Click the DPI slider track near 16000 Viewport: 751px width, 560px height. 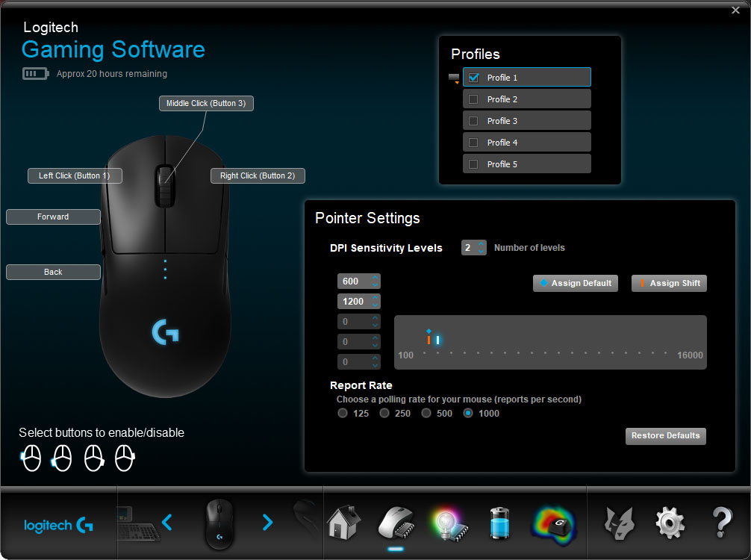[x=665, y=353]
